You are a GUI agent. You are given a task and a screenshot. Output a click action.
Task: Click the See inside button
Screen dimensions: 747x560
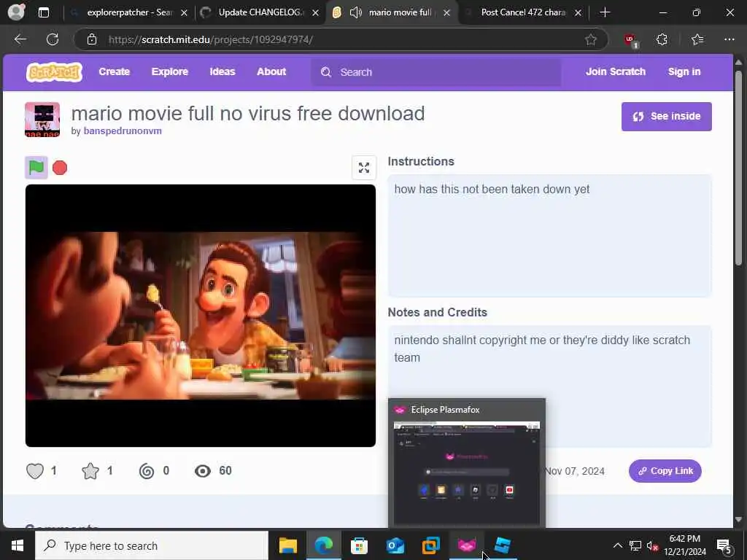(667, 116)
